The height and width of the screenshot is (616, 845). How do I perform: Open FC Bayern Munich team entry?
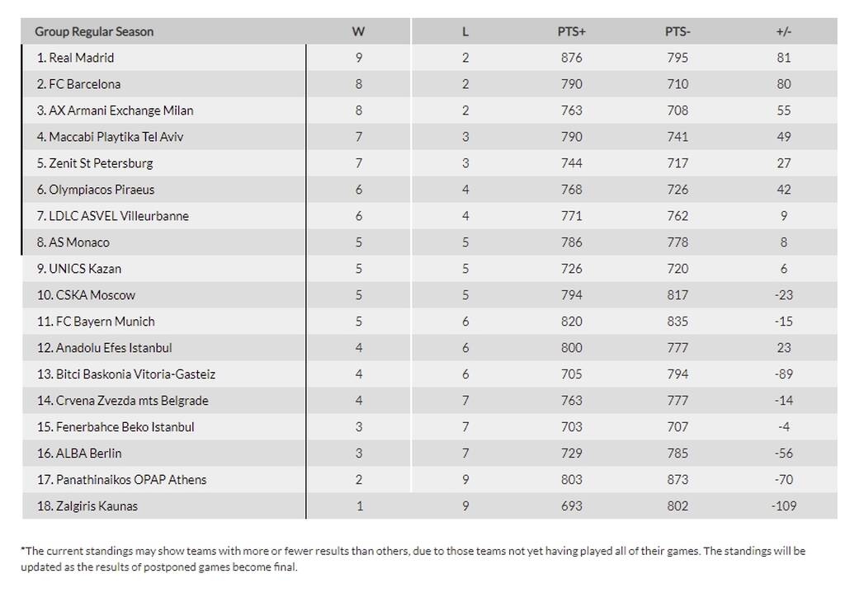click(x=96, y=322)
